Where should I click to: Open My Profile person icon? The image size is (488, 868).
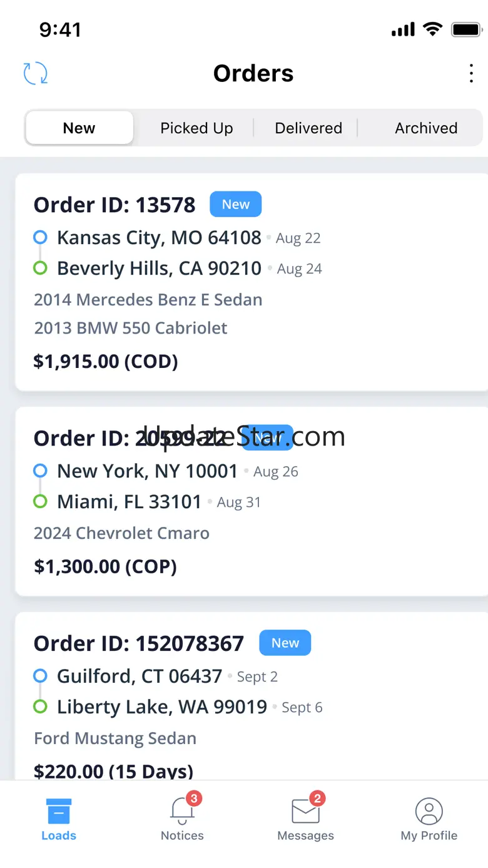coord(429,812)
